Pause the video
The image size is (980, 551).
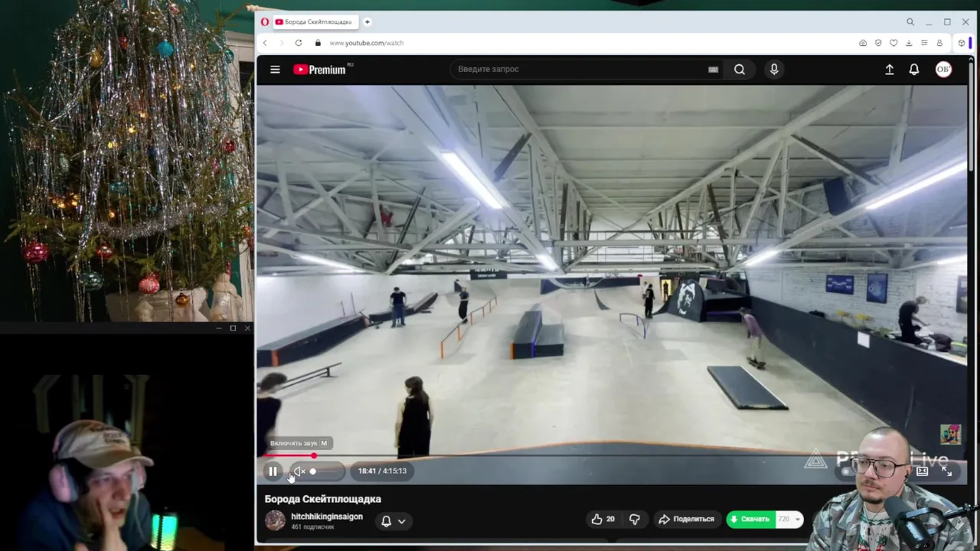273,471
